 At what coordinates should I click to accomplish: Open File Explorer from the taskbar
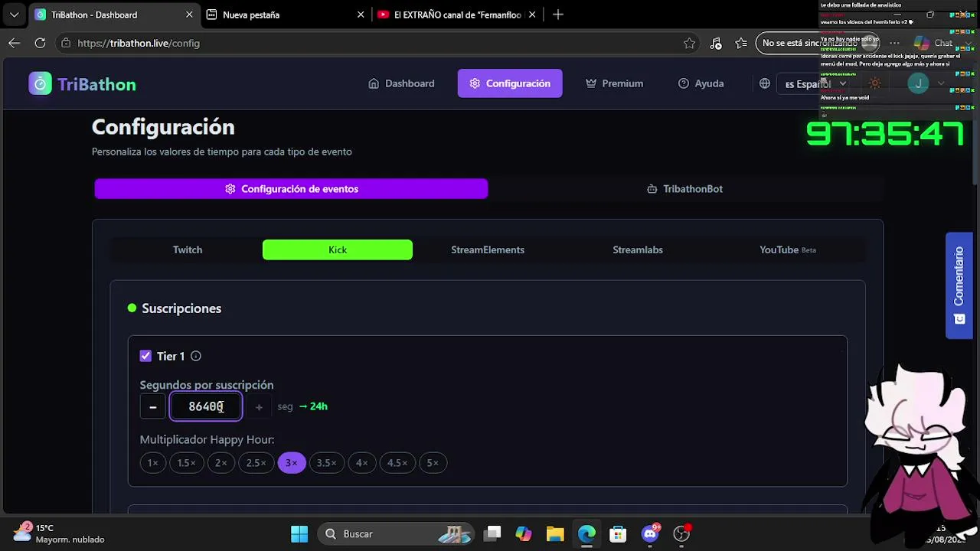[x=555, y=533]
